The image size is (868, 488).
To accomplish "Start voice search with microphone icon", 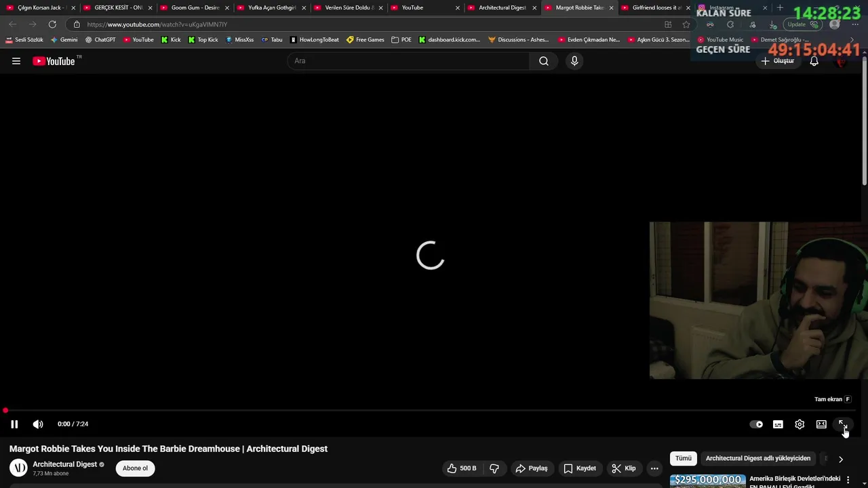I will coord(574,61).
